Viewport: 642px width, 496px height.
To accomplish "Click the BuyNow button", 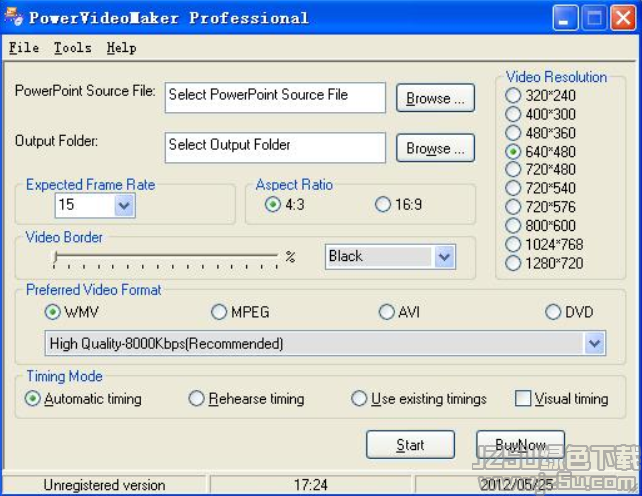I will click(x=520, y=444).
